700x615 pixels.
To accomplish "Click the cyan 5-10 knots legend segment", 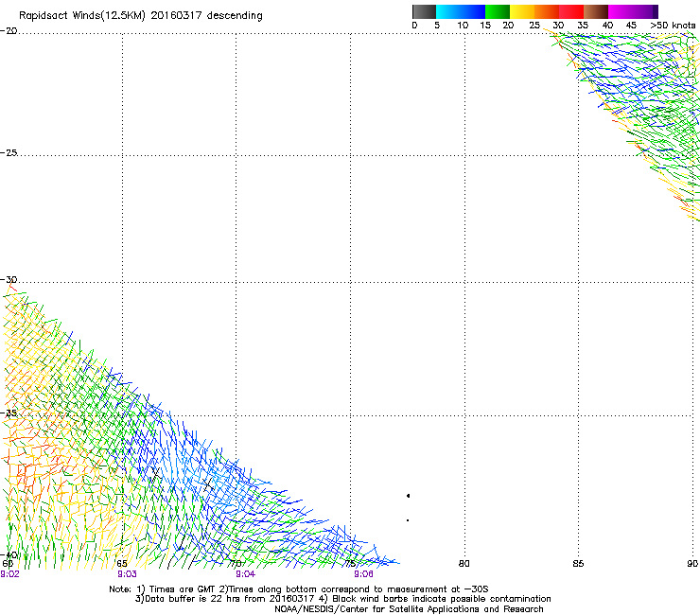I will (448, 11).
